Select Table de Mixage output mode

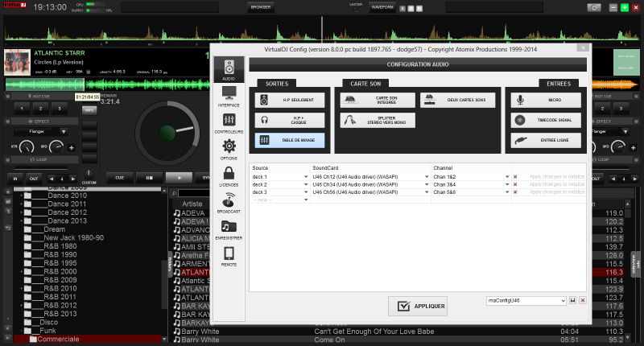[291, 140]
